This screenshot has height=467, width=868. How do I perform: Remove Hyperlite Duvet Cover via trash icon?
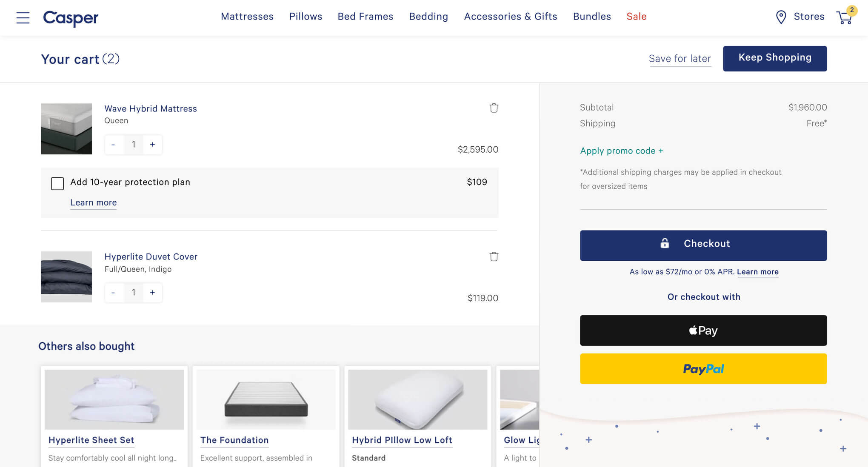[x=494, y=256]
